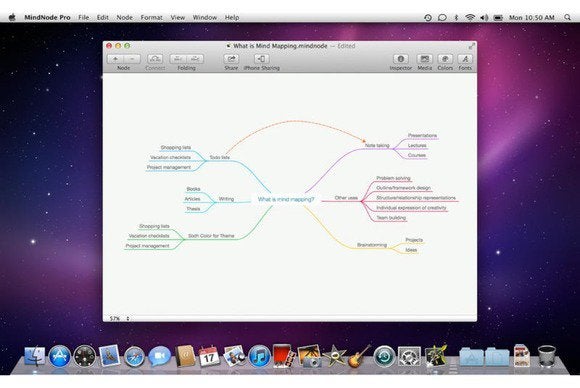Open the Trash in the Dock
This screenshot has width=580, height=388.
click(546, 356)
